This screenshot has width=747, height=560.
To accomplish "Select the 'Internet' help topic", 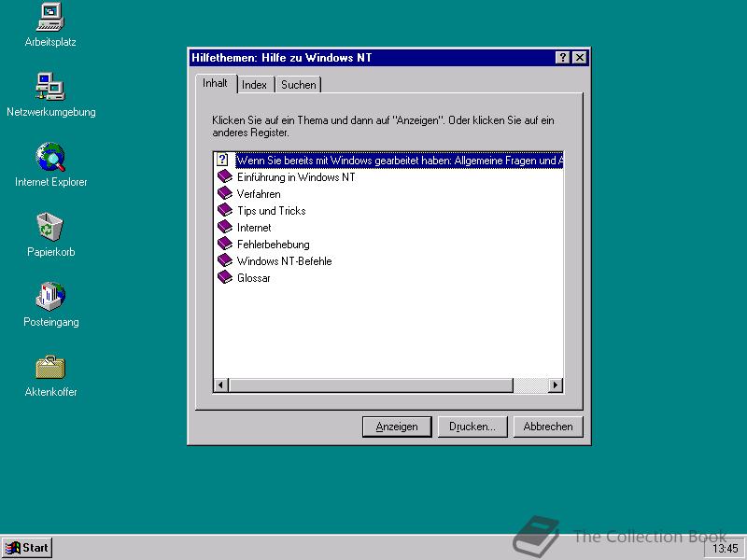I will pyautogui.click(x=254, y=227).
